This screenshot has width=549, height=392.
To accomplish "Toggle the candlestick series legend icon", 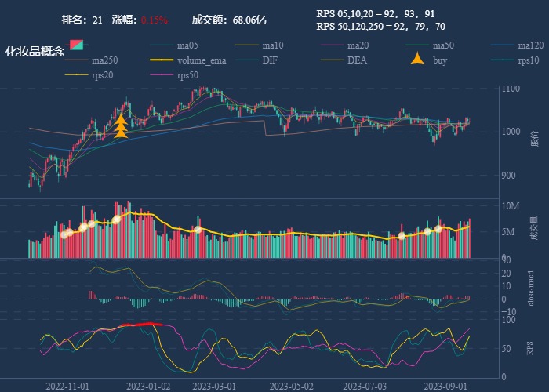I will coord(76,45).
